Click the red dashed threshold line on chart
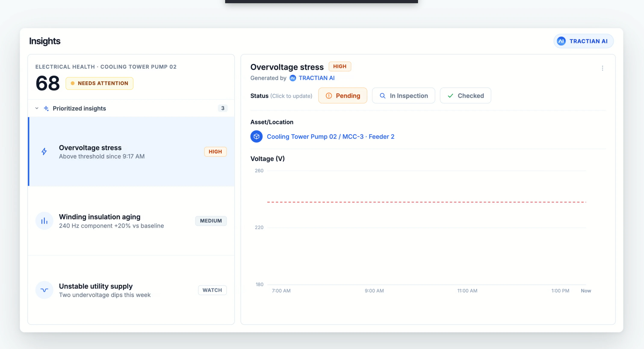This screenshot has height=349, width=644. click(x=427, y=202)
